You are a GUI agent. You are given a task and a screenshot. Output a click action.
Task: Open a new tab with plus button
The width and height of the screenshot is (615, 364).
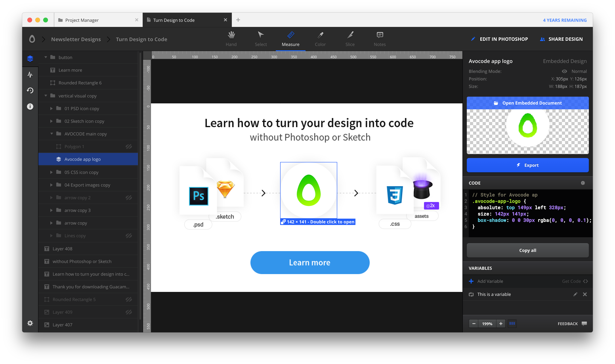click(x=238, y=20)
